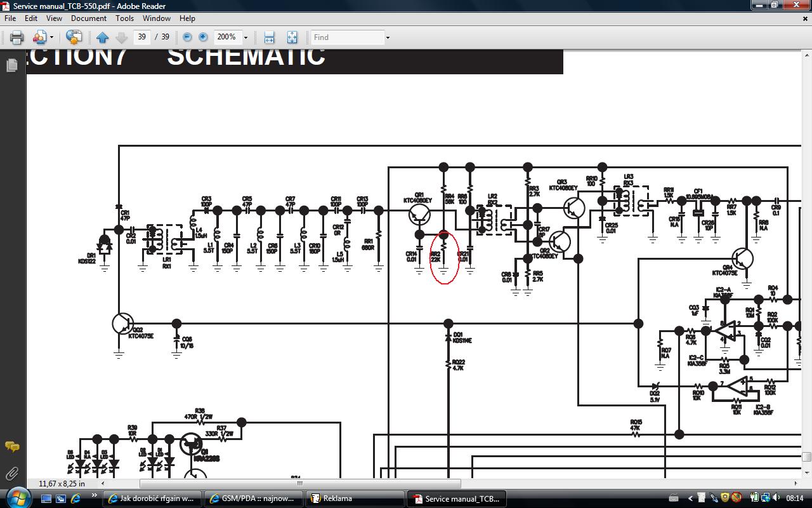Viewport: 812px width, 508px height.
Task: Open the Tools menu
Action: [x=124, y=18]
